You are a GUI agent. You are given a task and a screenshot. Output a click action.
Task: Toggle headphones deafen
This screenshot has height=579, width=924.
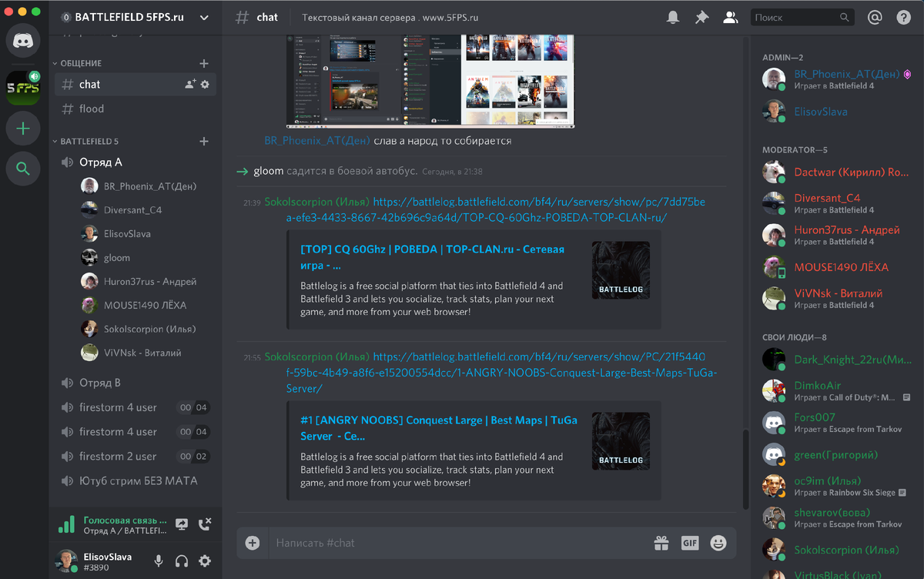click(x=182, y=561)
